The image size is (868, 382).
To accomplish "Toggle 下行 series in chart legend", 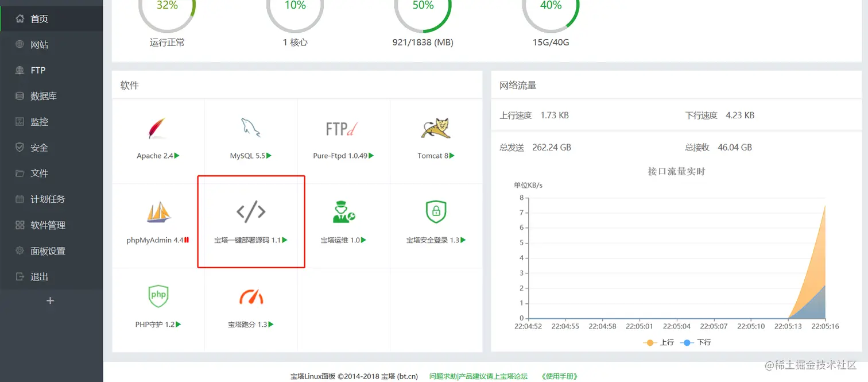I will pyautogui.click(x=695, y=342).
